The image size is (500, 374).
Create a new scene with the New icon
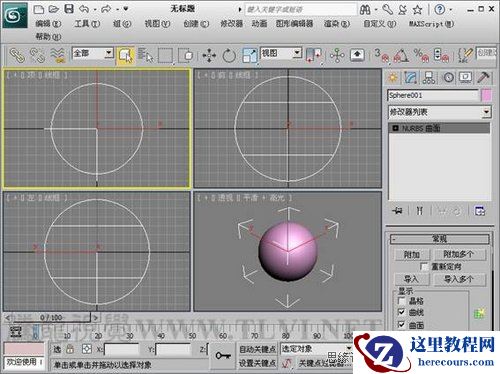39,9
